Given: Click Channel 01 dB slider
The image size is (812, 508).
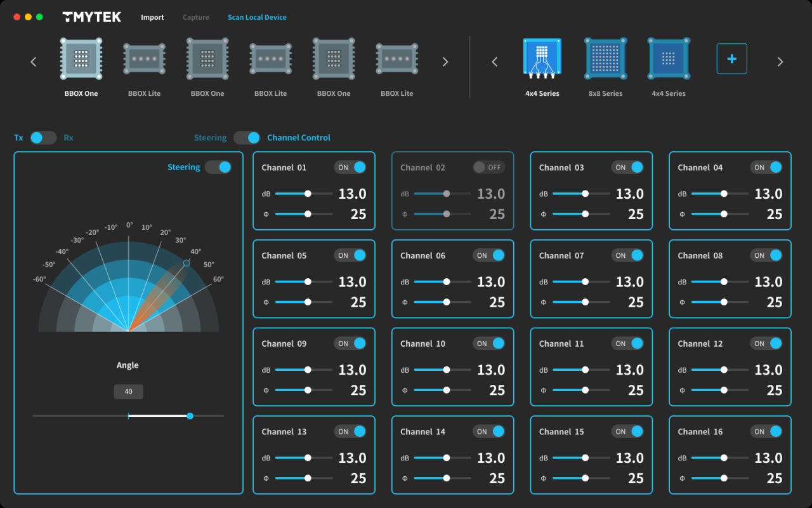Looking at the screenshot, I should pos(304,194).
